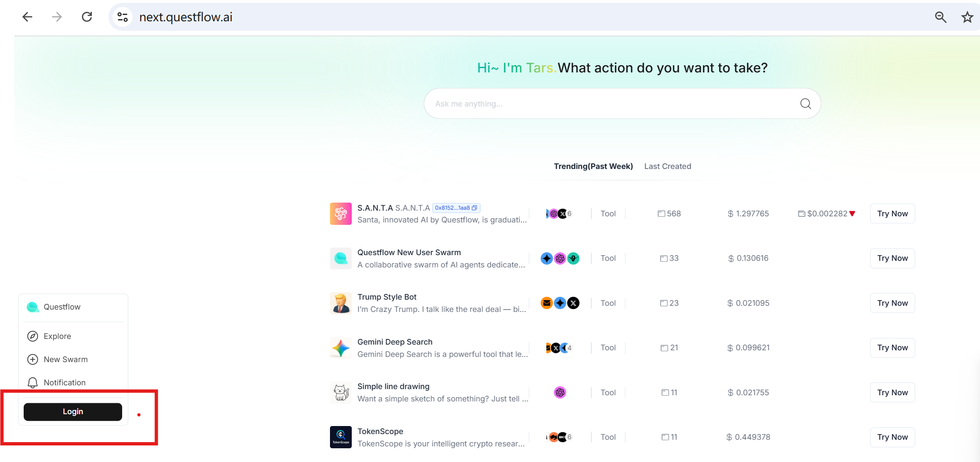Viewport: 980px width, 462px height.
Task: Click the Questflow logo in sidebar
Action: (33, 307)
